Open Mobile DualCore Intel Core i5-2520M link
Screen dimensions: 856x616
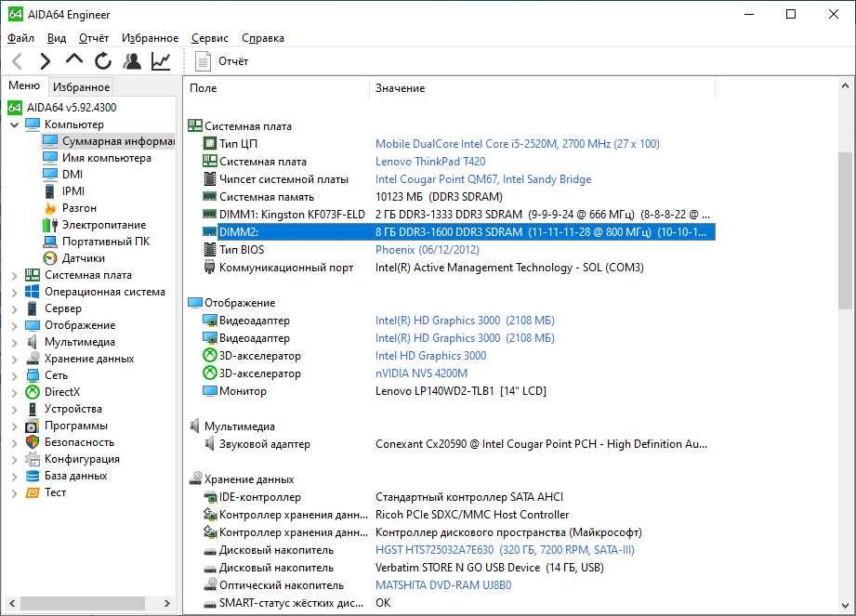(517, 144)
